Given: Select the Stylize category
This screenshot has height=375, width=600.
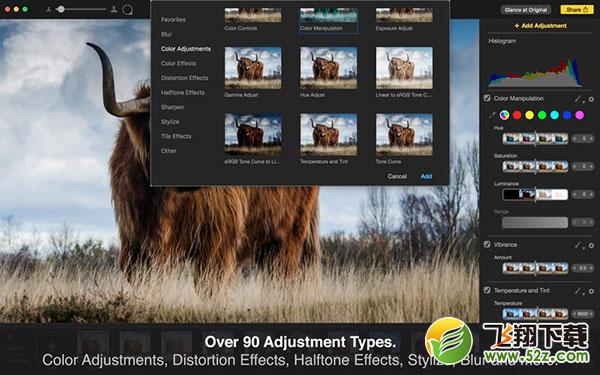Looking at the screenshot, I should [x=170, y=122].
